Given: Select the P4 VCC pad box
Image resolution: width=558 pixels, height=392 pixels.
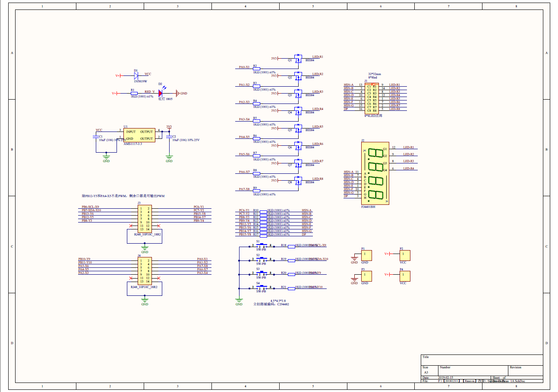Looking at the screenshot, I should point(405,276).
